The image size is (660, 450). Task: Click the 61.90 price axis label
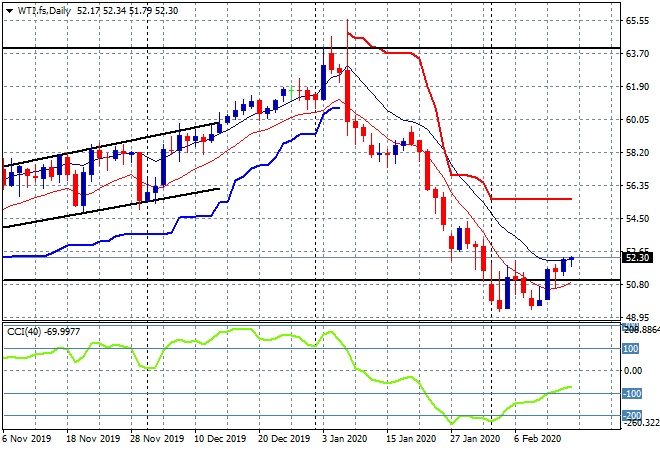[x=638, y=86]
